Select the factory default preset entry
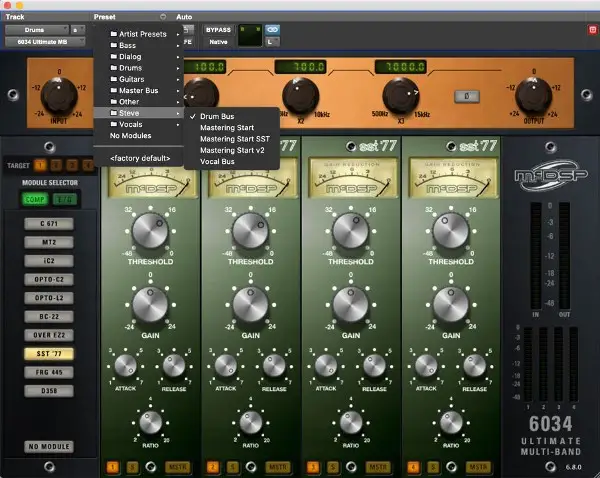 [x=140, y=158]
